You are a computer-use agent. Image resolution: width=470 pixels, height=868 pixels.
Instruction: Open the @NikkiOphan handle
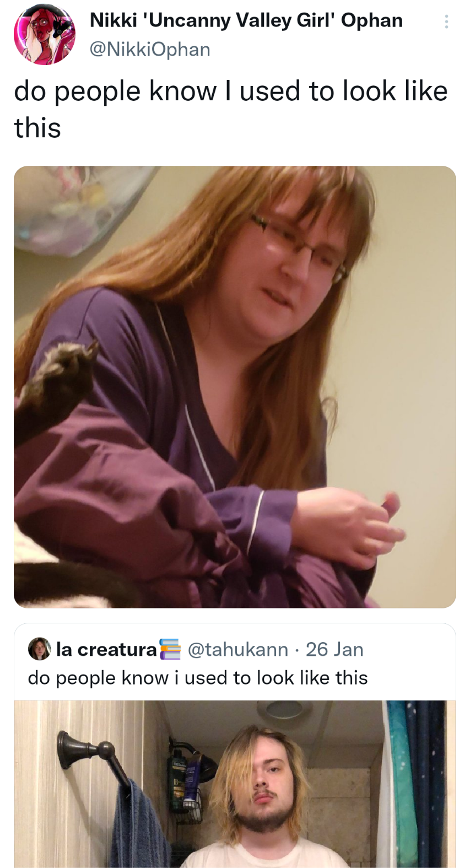pyautogui.click(x=150, y=49)
